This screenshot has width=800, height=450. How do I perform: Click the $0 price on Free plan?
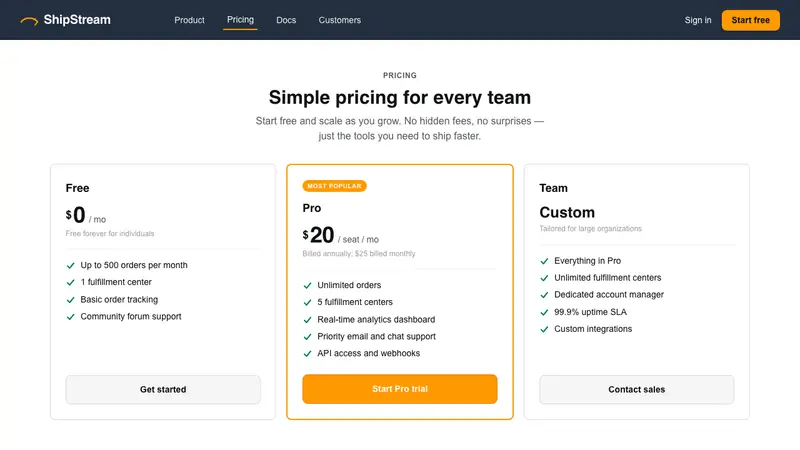pyautogui.click(x=76, y=215)
